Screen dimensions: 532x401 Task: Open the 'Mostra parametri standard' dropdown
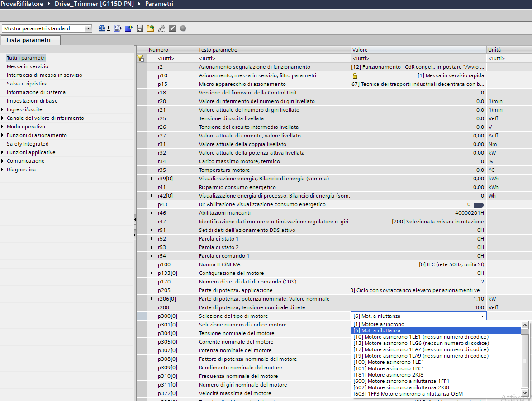click(x=88, y=28)
